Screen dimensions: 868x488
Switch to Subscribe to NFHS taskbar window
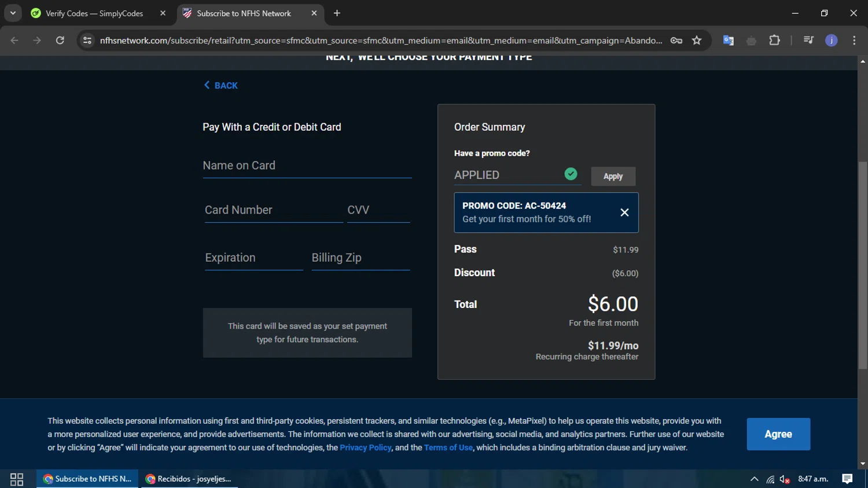click(x=87, y=479)
